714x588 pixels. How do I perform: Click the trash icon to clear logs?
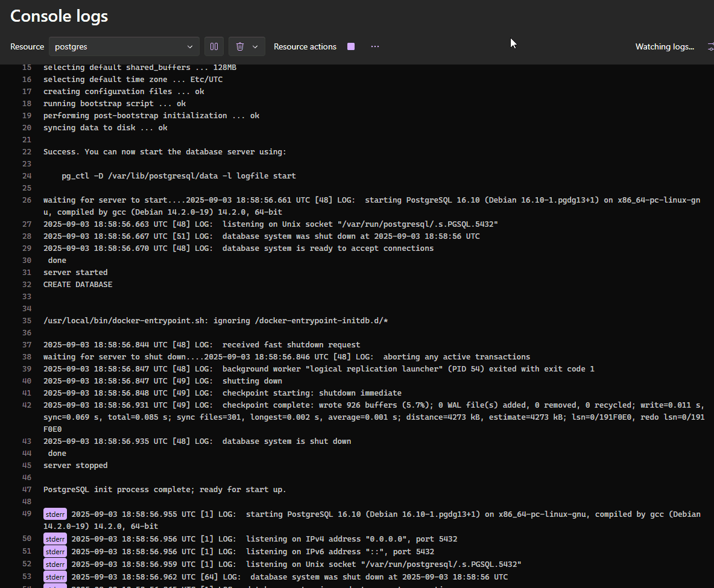pyautogui.click(x=240, y=46)
